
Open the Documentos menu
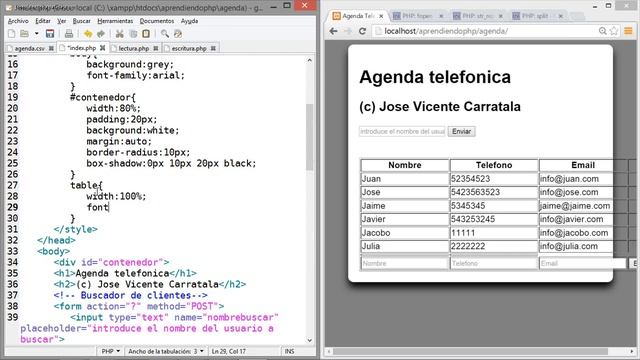point(157,21)
